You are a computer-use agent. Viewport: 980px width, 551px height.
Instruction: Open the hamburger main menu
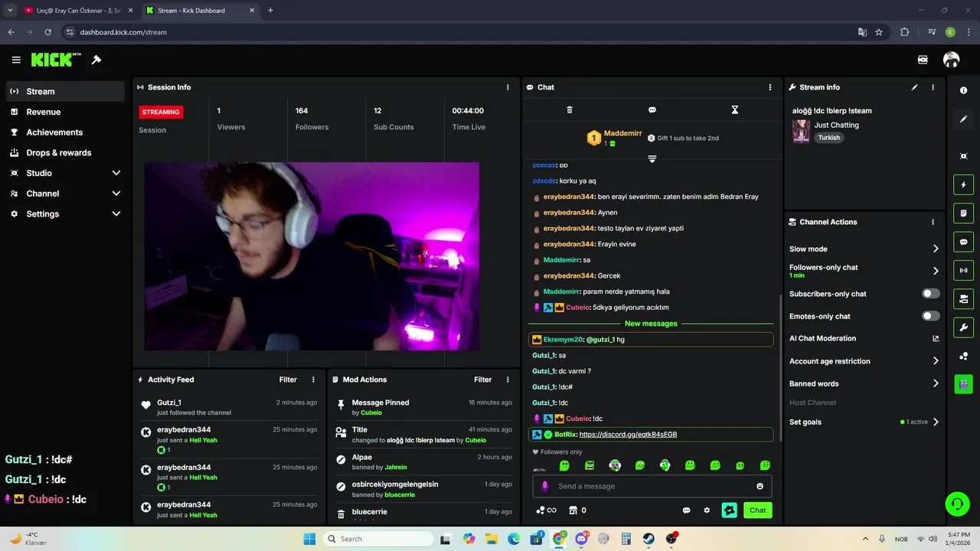pos(16,60)
